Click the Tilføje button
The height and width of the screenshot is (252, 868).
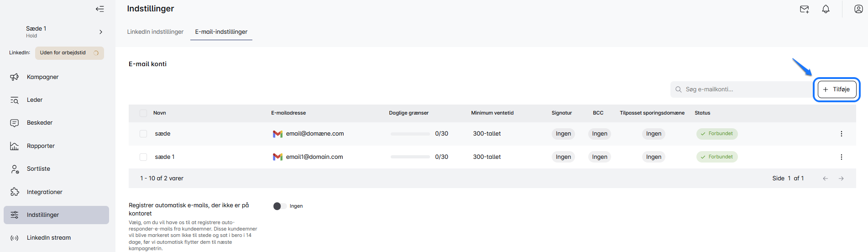837,89
